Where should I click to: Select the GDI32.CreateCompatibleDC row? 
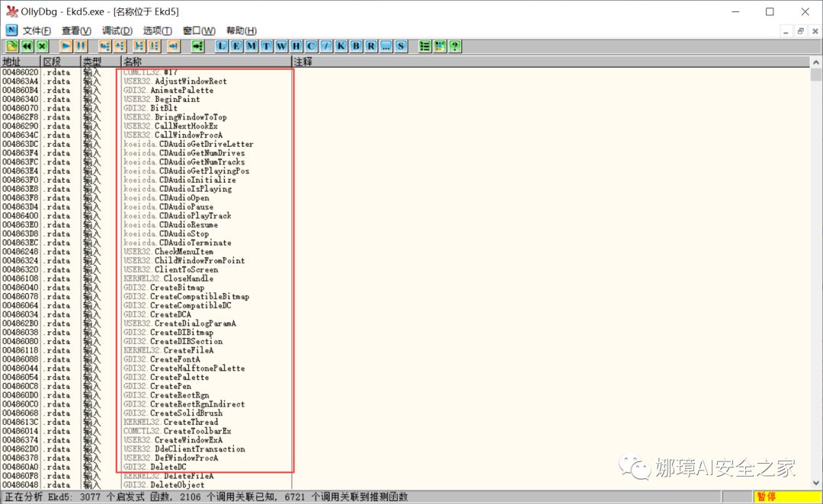(405, 305)
